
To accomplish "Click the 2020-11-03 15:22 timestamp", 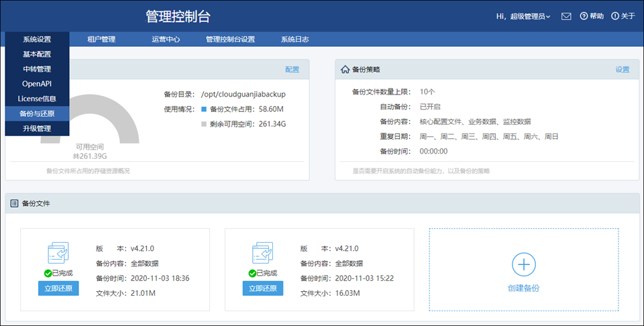I will click(x=364, y=278).
